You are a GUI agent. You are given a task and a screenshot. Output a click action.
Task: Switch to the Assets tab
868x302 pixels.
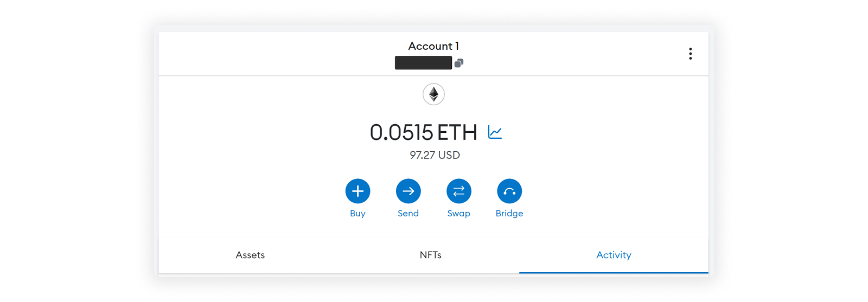pos(250,255)
